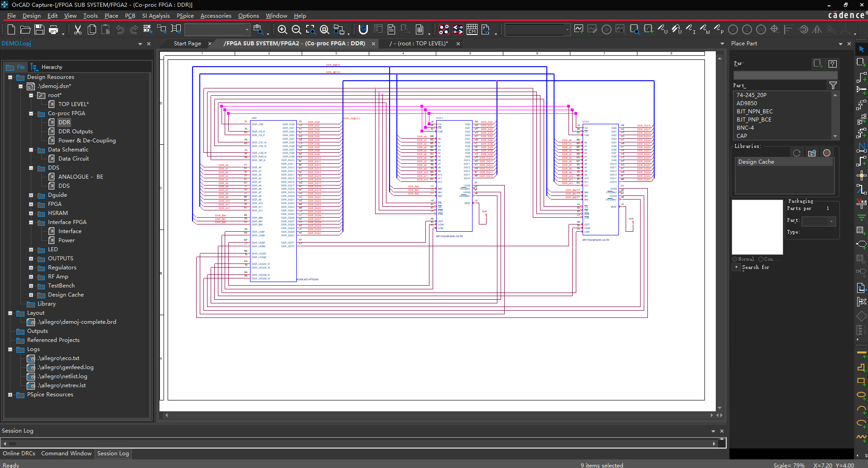Toggle Drag Connected Object mode button
Screen dimensions: 868x468
[176, 29]
